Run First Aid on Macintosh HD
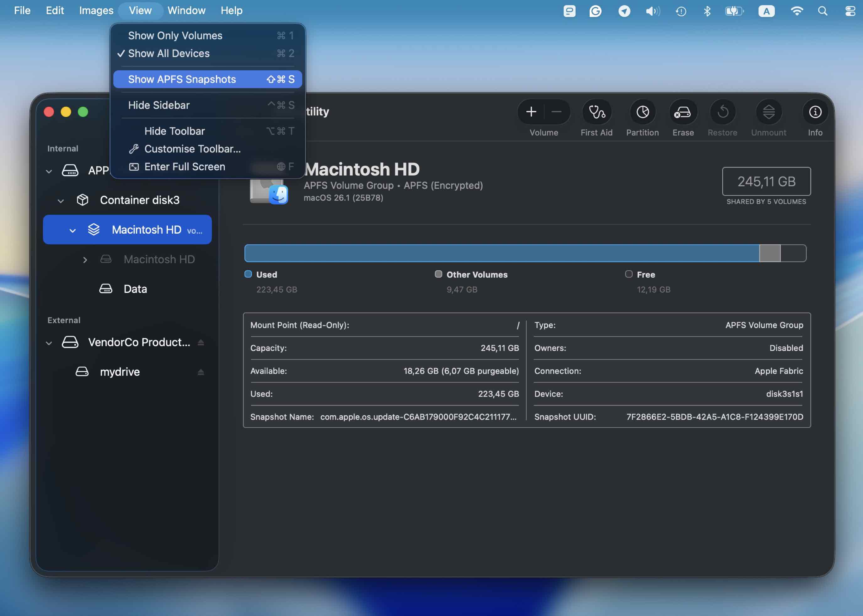Image resolution: width=863 pixels, height=616 pixels. [x=596, y=116]
